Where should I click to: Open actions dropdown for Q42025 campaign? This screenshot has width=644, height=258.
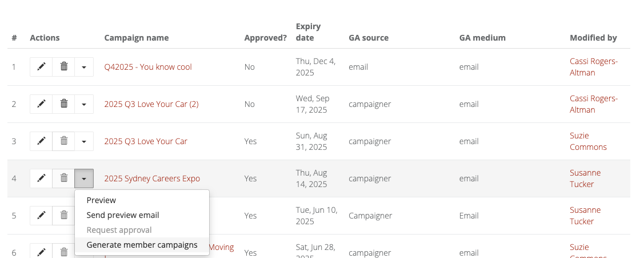click(84, 67)
